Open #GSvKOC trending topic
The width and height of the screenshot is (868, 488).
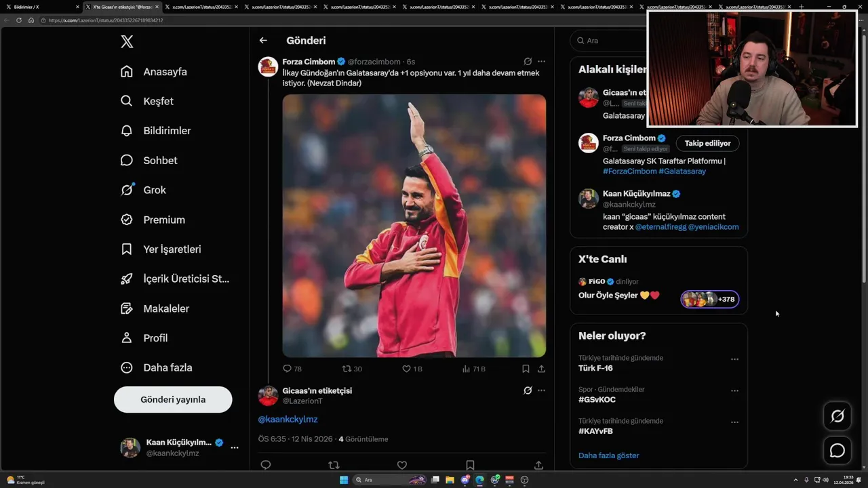coord(597,400)
